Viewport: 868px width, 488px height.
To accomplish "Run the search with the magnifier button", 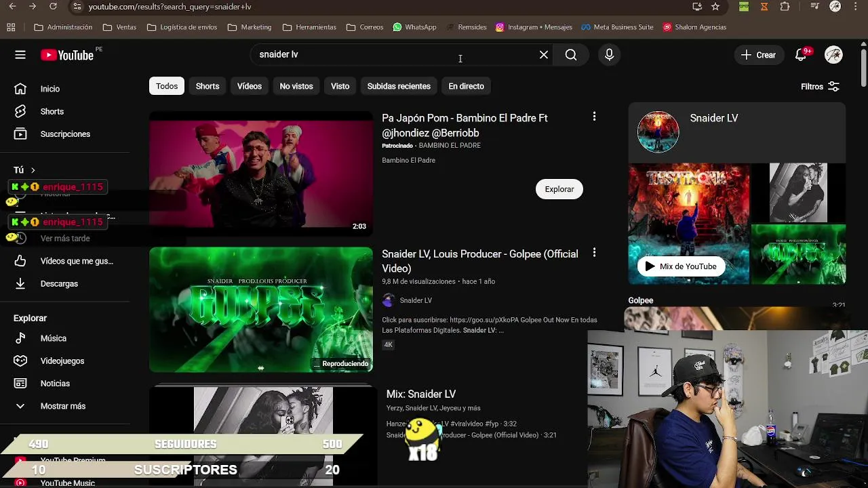I will click(x=571, y=55).
